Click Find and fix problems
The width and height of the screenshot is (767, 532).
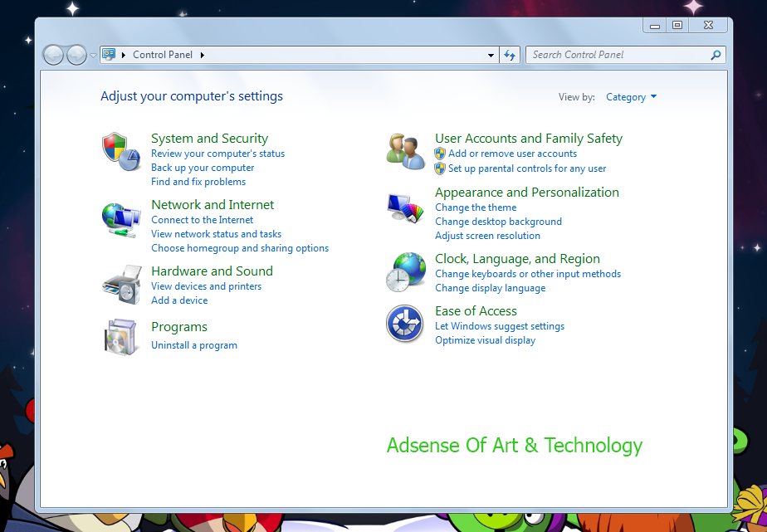198,182
